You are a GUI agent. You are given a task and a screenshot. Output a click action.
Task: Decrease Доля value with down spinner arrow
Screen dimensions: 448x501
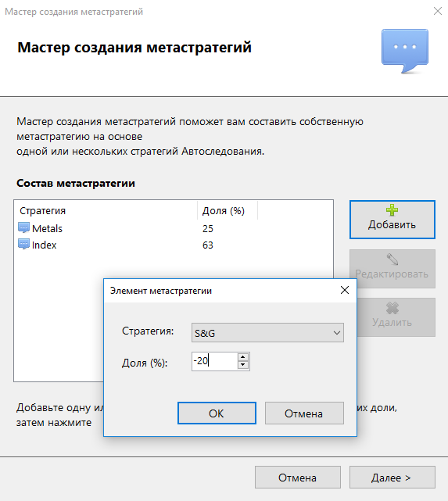(x=243, y=365)
